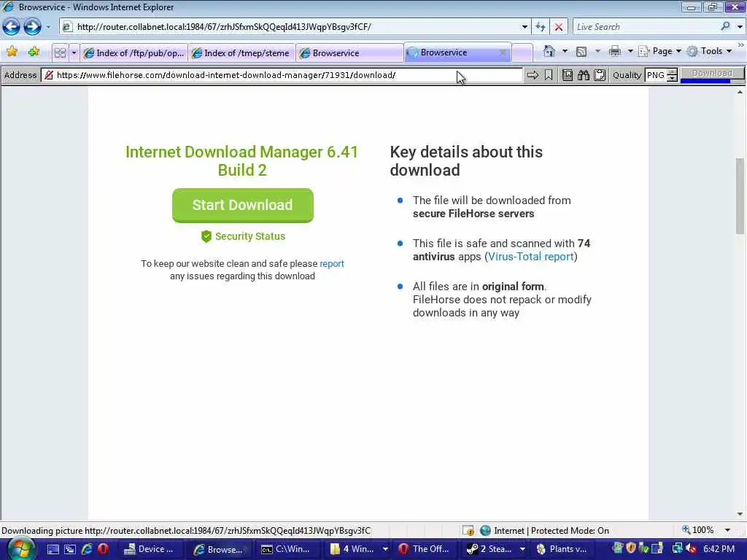The height and width of the screenshot is (560, 747).
Task: Select the active Browservice tab
Action: coord(452,52)
